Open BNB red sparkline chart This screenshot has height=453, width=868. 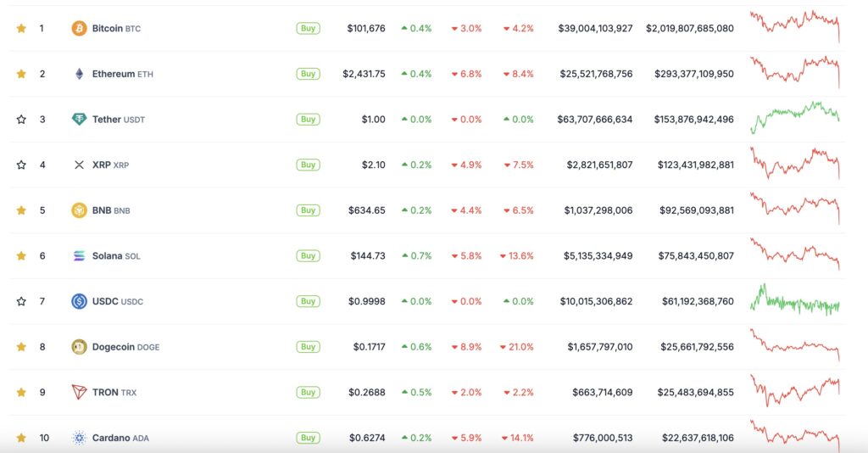795,208
